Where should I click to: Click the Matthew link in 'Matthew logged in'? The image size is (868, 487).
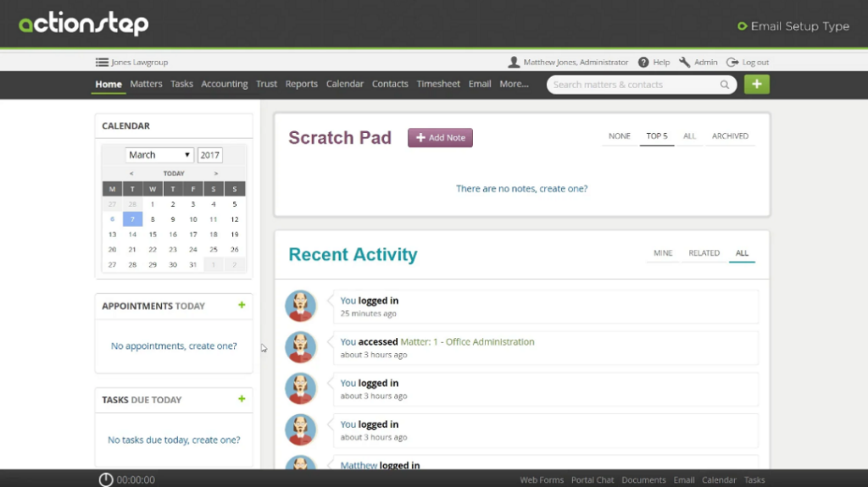(359, 465)
